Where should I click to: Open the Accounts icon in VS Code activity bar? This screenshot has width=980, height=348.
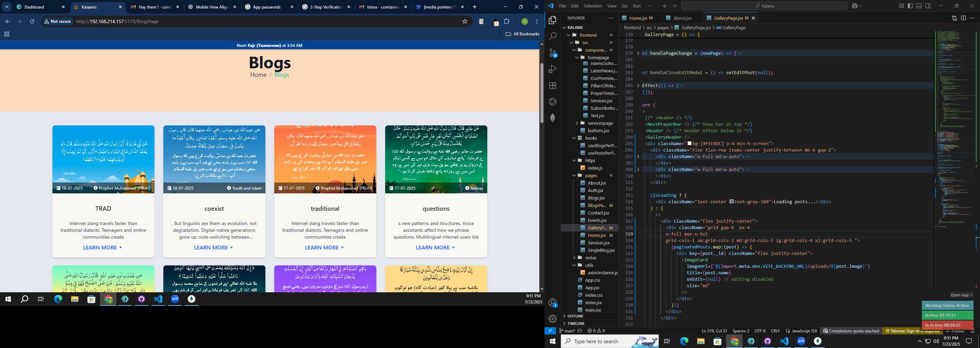click(x=552, y=303)
